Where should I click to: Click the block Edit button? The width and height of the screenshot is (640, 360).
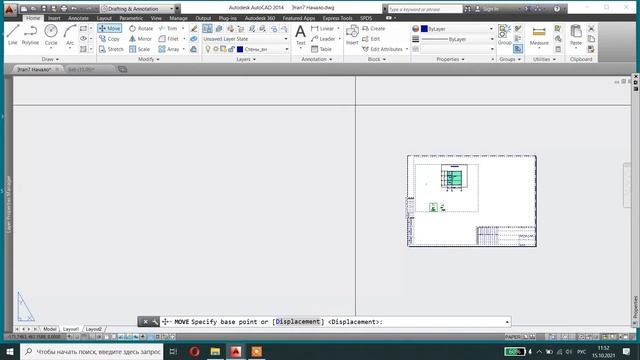click(371, 39)
